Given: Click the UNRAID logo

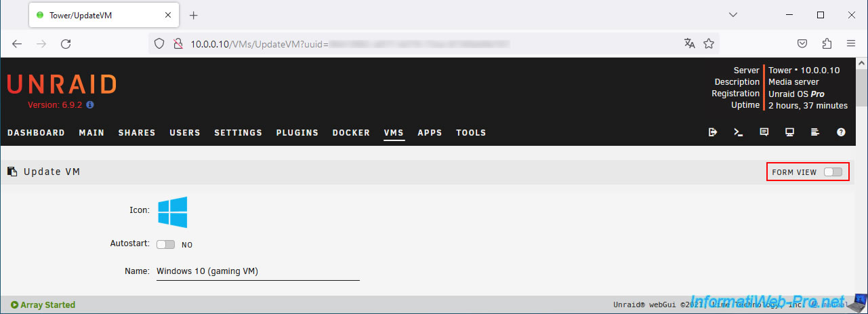Looking at the screenshot, I should click(x=62, y=85).
